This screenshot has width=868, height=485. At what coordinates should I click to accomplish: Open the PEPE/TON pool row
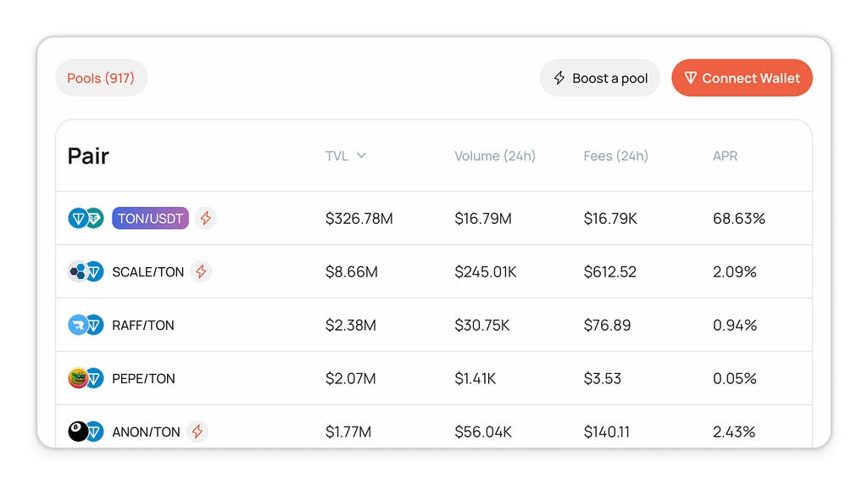(434, 378)
